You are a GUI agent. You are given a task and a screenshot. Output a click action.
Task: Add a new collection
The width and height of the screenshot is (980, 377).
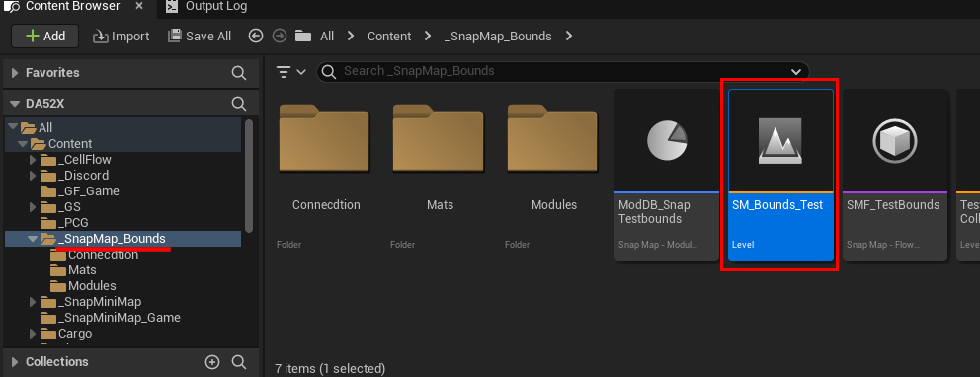coord(212,362)
